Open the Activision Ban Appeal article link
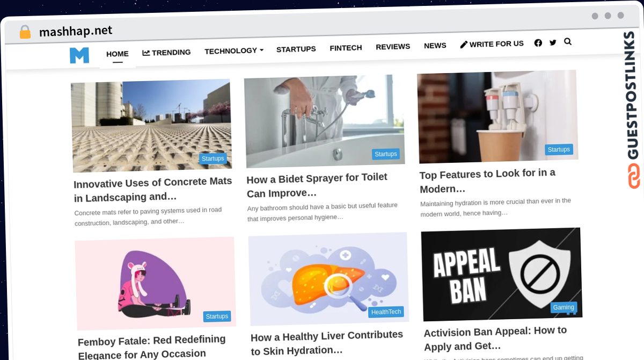Screen dimensions: 644x360 point(495,338)
